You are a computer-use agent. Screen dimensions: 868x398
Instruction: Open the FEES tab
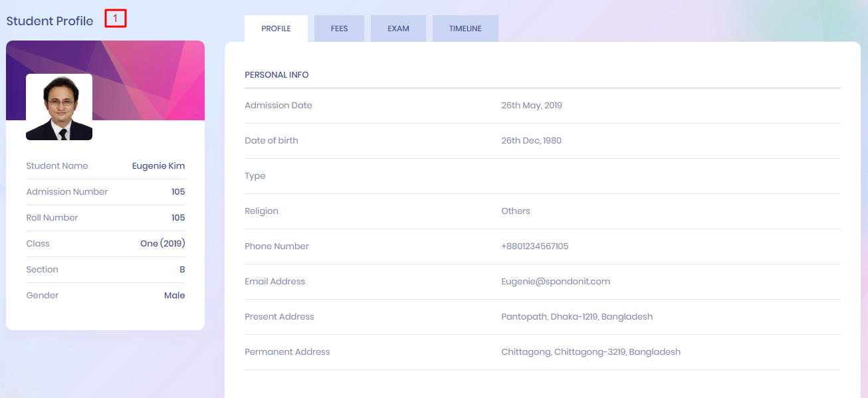tap(339, 29)
